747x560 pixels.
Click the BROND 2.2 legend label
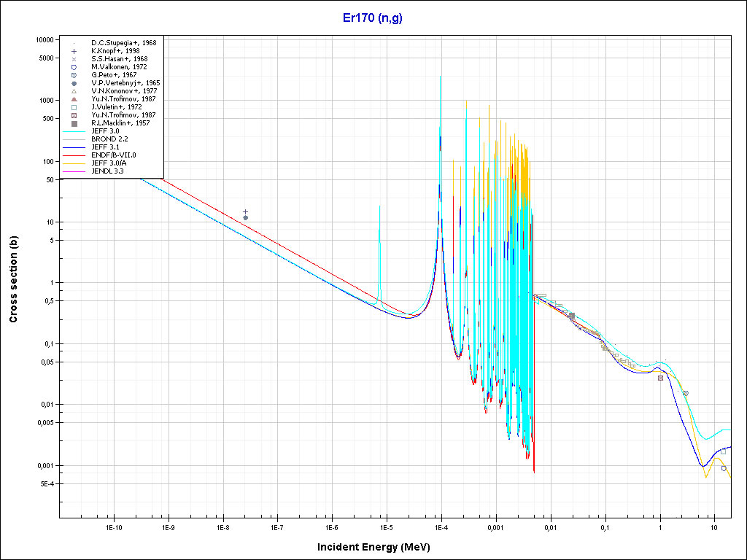click(x=107, y=139)
